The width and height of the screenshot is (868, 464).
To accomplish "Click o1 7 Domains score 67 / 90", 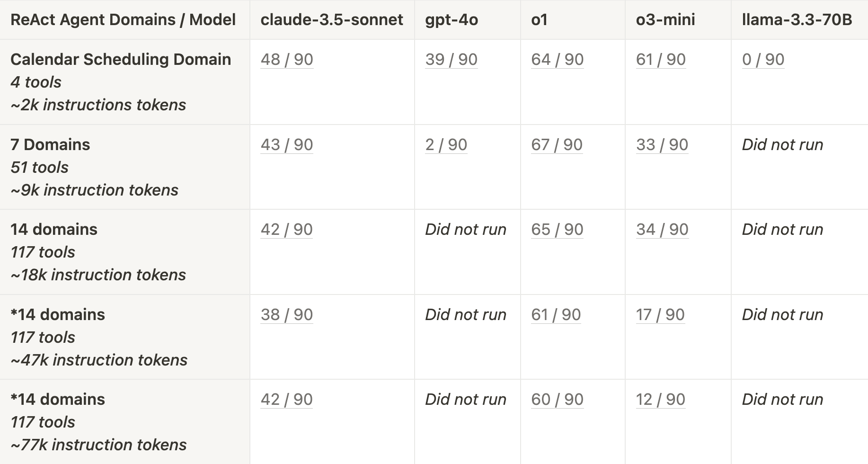I will pyautogui.click(x=557, y=145).
